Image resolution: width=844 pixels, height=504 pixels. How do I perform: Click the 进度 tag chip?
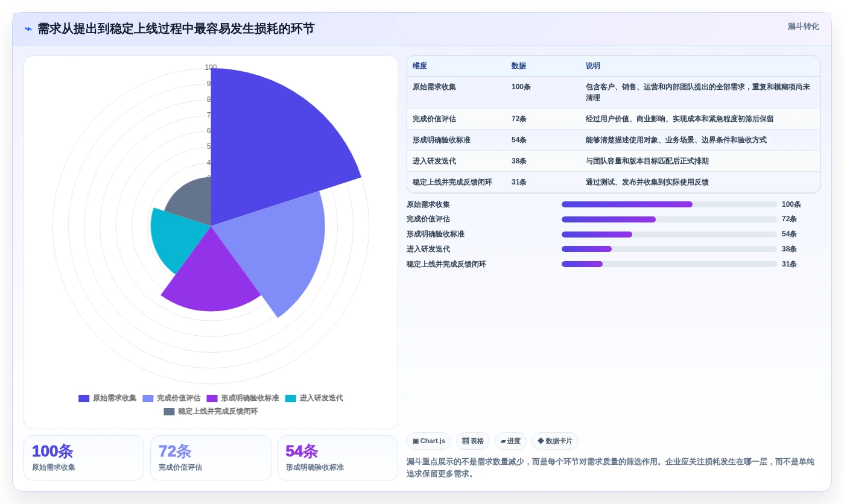(510, 441)
